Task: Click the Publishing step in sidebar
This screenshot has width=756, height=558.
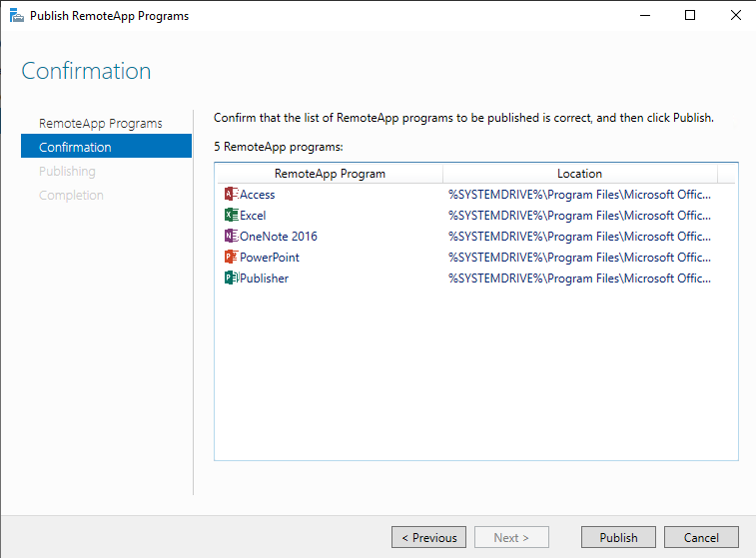Action: click(67, 171)
